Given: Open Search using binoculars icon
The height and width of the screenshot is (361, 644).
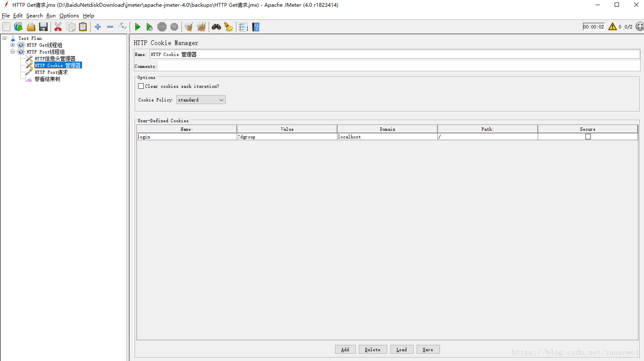Looking at the screenshot, I should 216,27.
